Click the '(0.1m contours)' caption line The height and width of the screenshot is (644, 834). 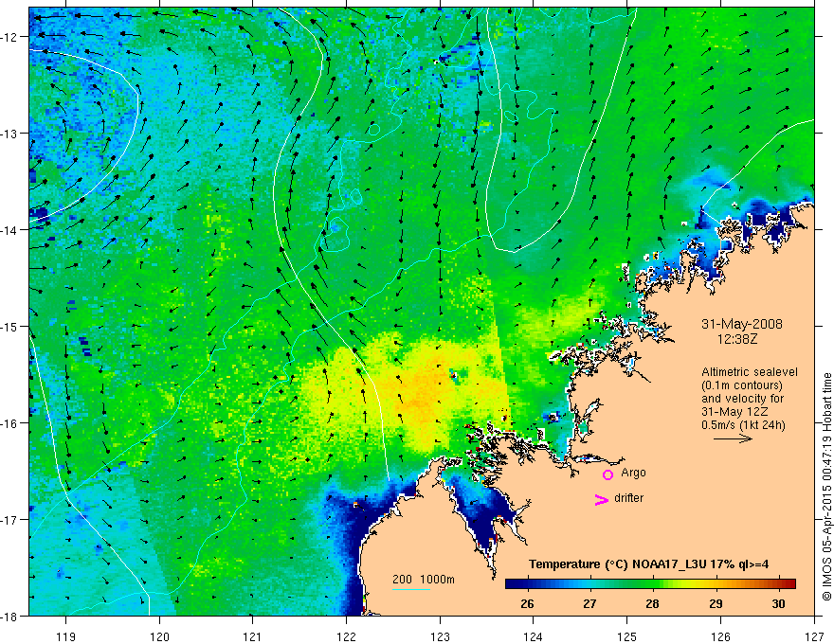coord(742,385)
